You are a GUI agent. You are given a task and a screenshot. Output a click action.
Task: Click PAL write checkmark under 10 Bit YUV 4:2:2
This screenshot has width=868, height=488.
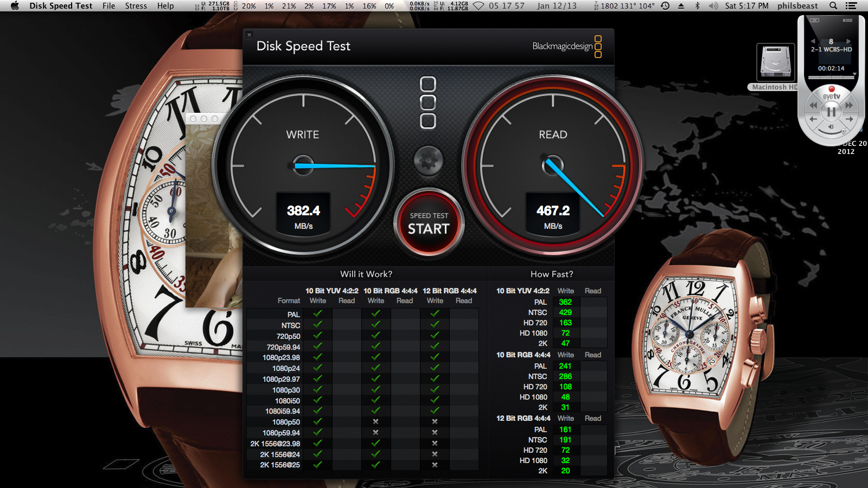tap(317, 313)
